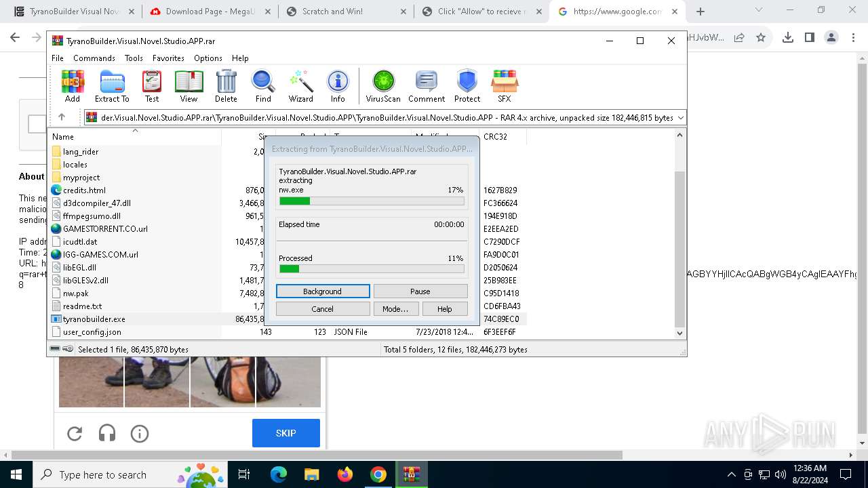Reload the captcha challenge icon
Image resolution: width=868 pixels, height=488 pixels.
75,433
